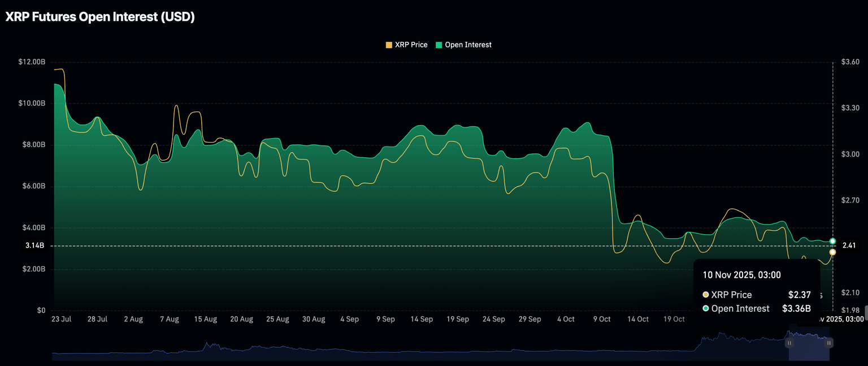Click the $3.60 right axis label

pos(850,62)
